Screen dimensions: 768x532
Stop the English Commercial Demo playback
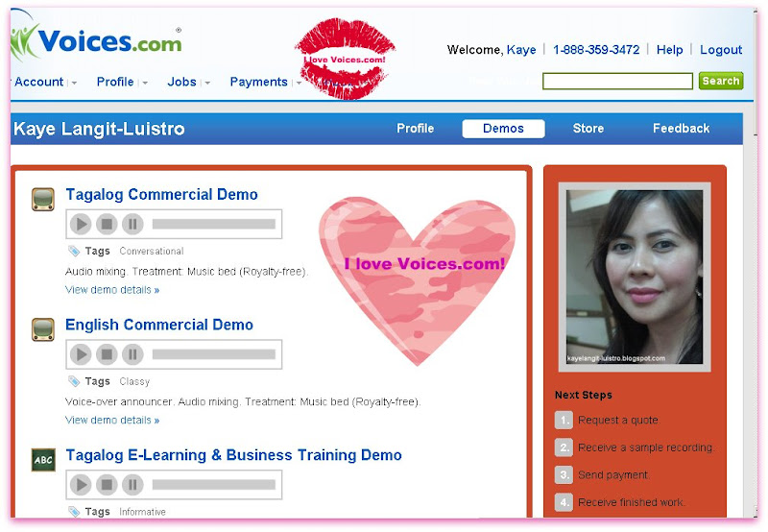pos(107,354)
